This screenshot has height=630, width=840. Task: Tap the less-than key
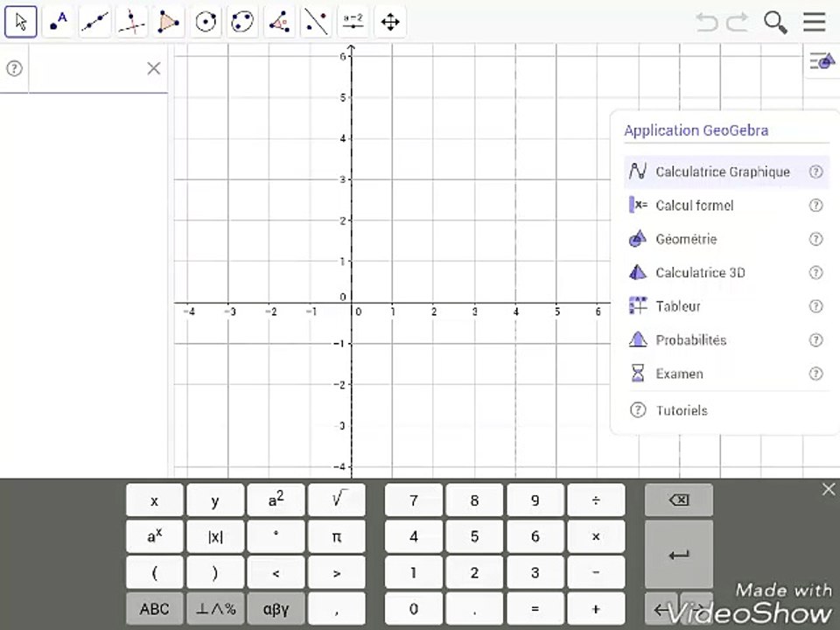276,572
